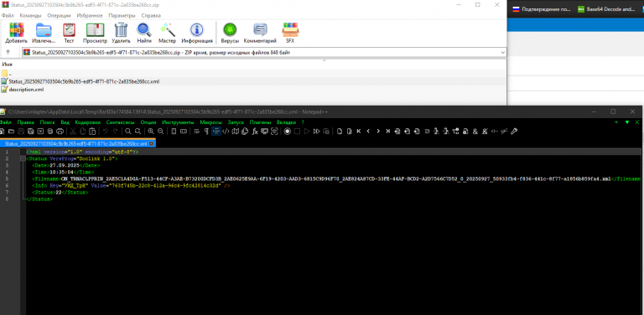Open the Info (Информация) tool in WinRAR
Screen dimensions: 644x315
(x=197, y=33)
